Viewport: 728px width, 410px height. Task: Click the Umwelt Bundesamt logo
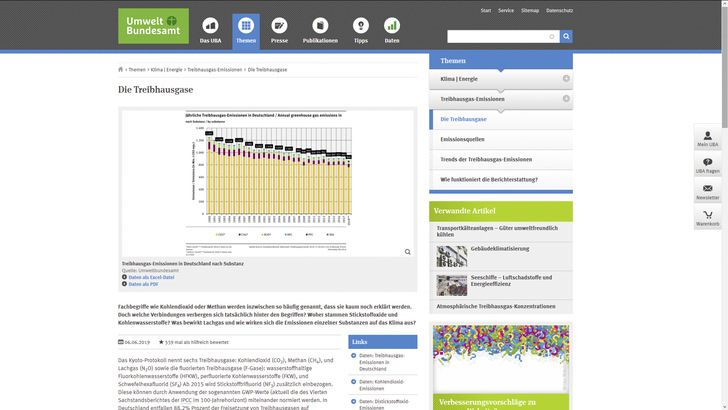[153, 25]
